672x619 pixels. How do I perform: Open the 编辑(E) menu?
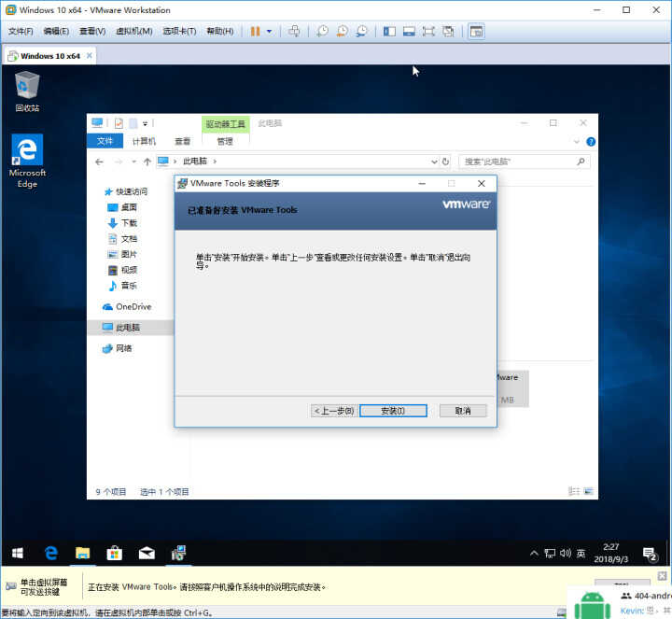point(56,32)
